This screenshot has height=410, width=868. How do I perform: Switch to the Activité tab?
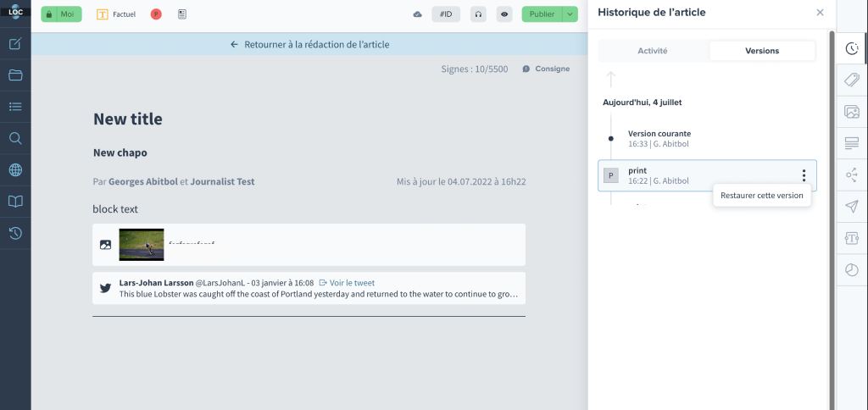(x=653, y=51)
